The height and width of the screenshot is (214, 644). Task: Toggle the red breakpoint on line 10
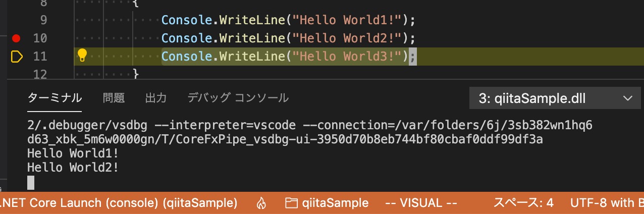[x=16, y=38]
